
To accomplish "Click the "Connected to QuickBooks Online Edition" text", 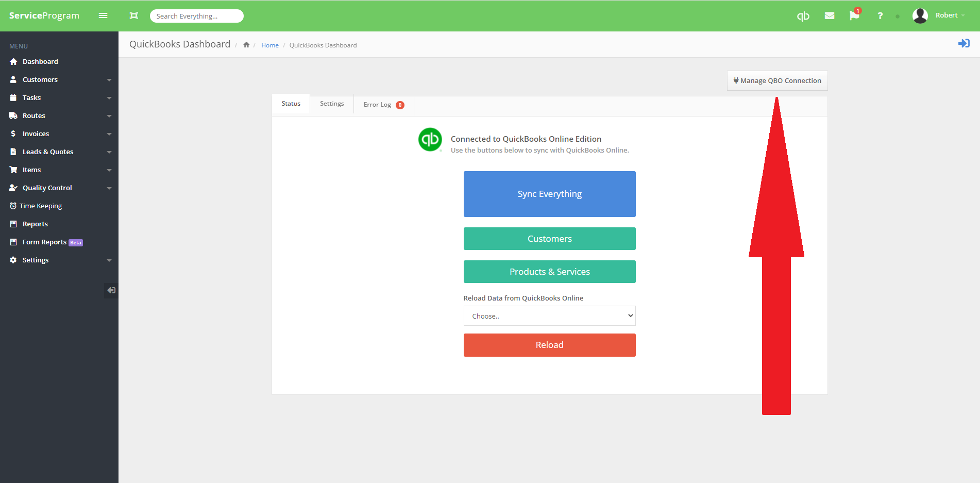I will pyautogui.click(x=526, y=139).
